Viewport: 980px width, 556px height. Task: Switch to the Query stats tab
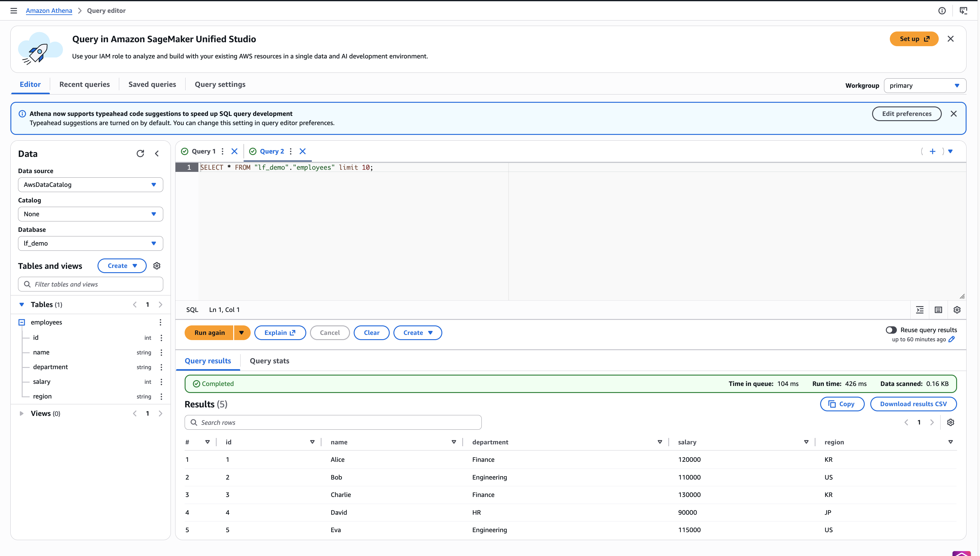269,361
